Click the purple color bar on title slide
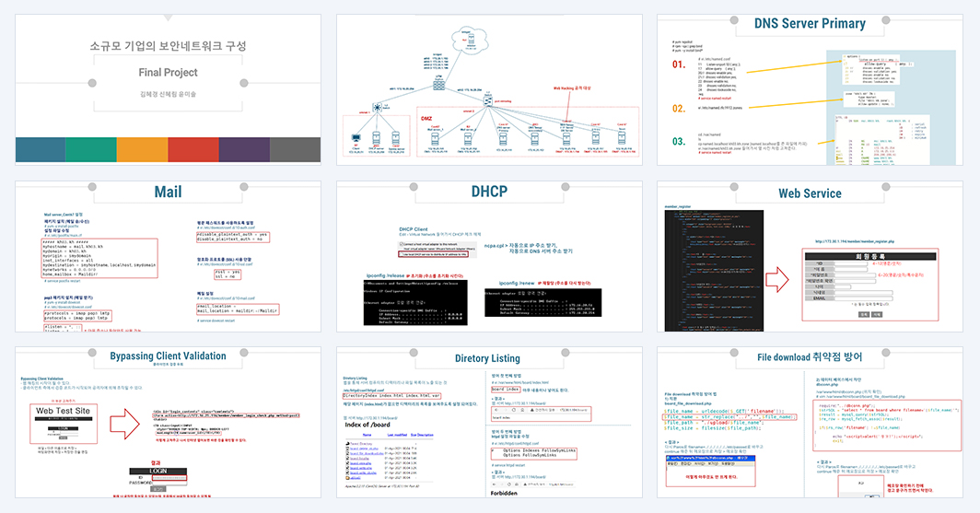980x513 pixels. tap(244, 150)
